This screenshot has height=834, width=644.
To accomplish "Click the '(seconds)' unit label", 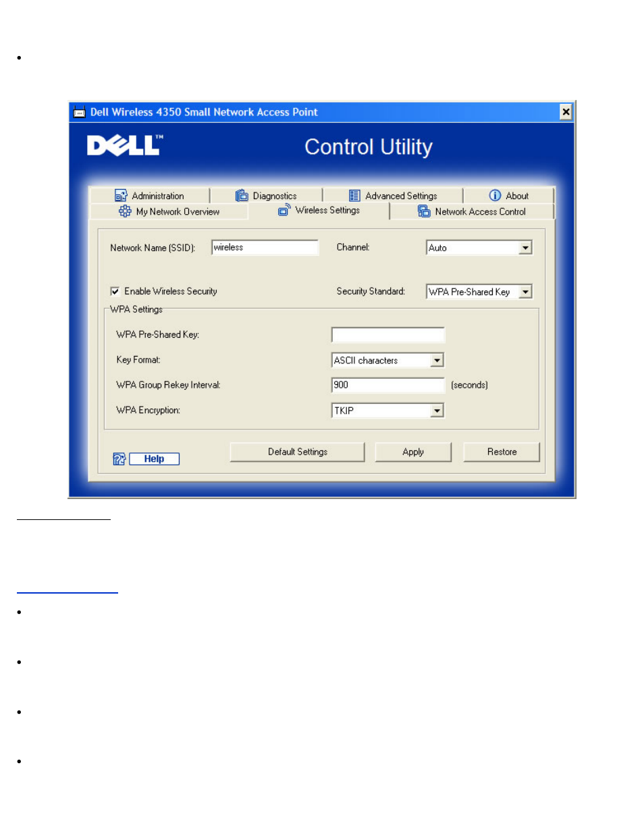I will [x=469, y=385].
